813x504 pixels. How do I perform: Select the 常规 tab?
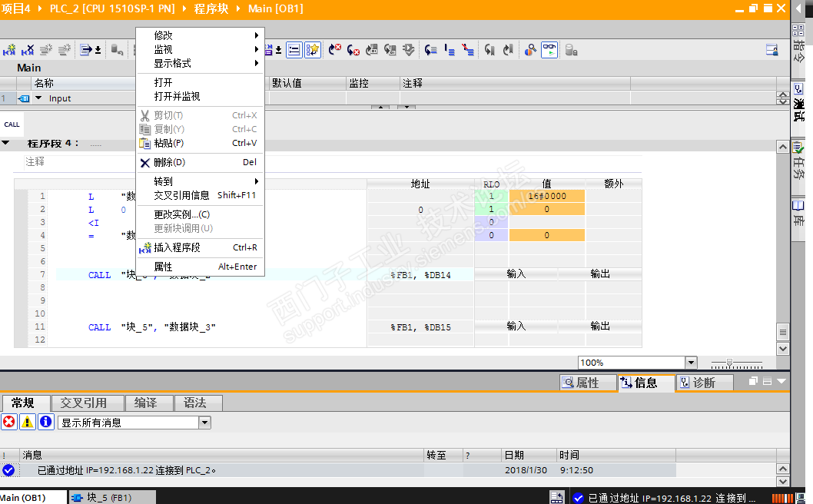pyautogui.click(x=26, y=403)
